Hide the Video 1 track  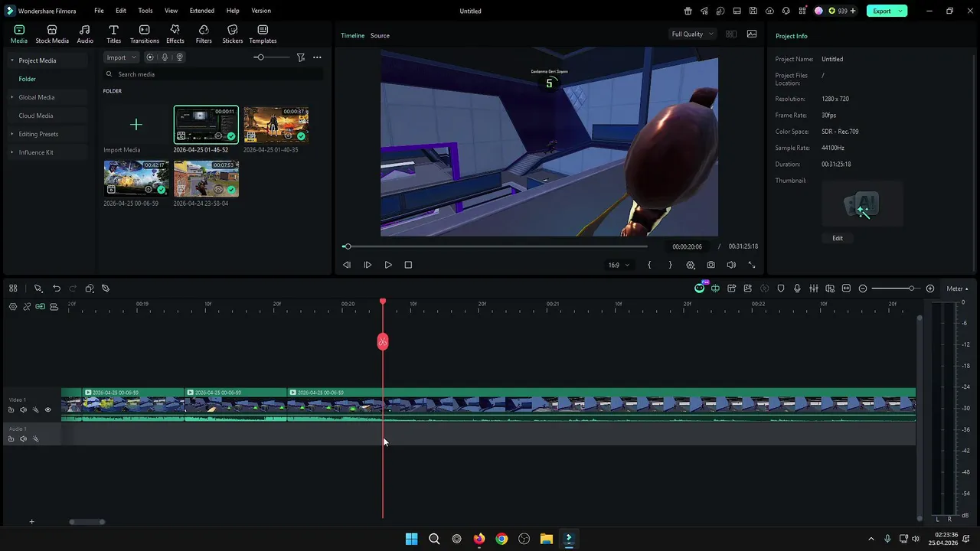click(47, 410)
